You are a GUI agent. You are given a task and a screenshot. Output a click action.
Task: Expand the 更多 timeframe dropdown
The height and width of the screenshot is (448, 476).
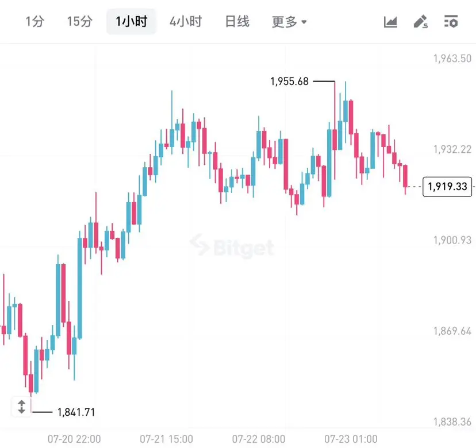289,22
